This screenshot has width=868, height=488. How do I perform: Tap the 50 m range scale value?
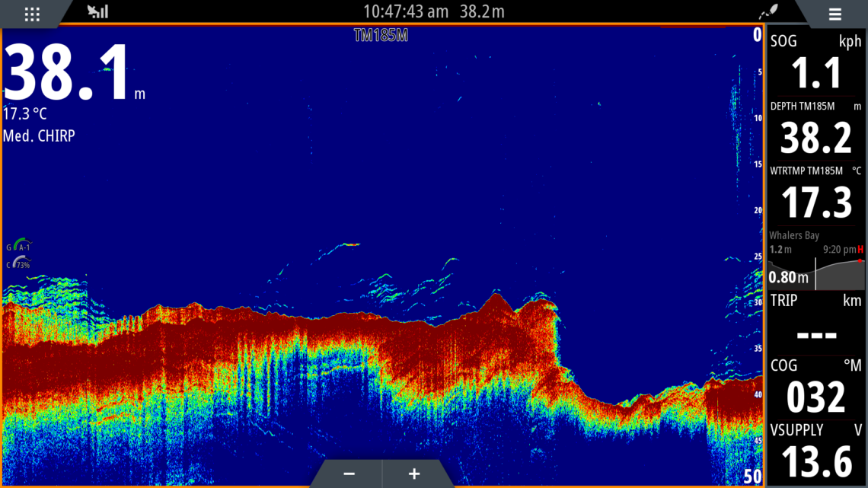[x=752, y=477]
